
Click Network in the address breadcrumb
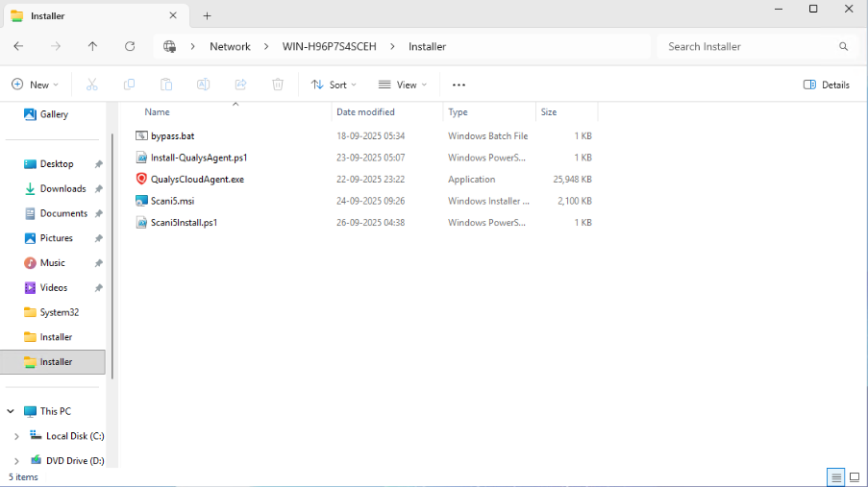tap(230, 46)
